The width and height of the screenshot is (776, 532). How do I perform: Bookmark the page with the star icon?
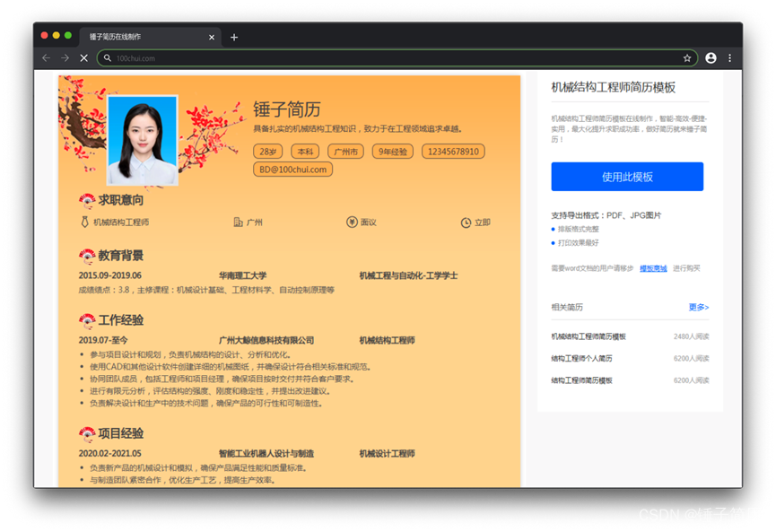[687, 58]
